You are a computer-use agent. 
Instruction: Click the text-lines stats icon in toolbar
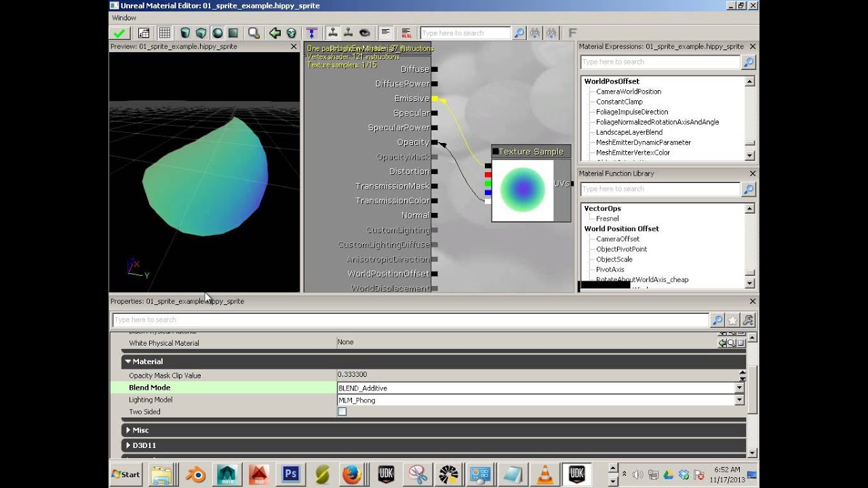click(385, 33)
